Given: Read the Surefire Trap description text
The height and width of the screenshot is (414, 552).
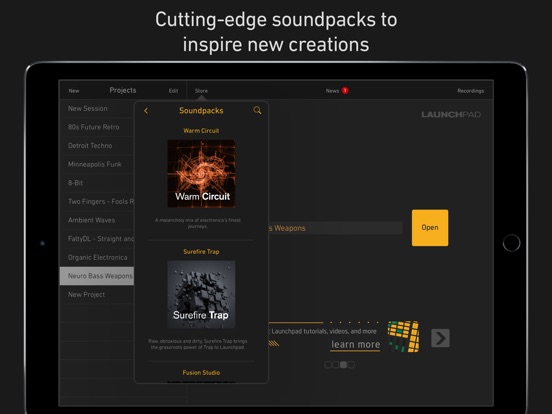Looking at the screenshot, I should 197,344.
